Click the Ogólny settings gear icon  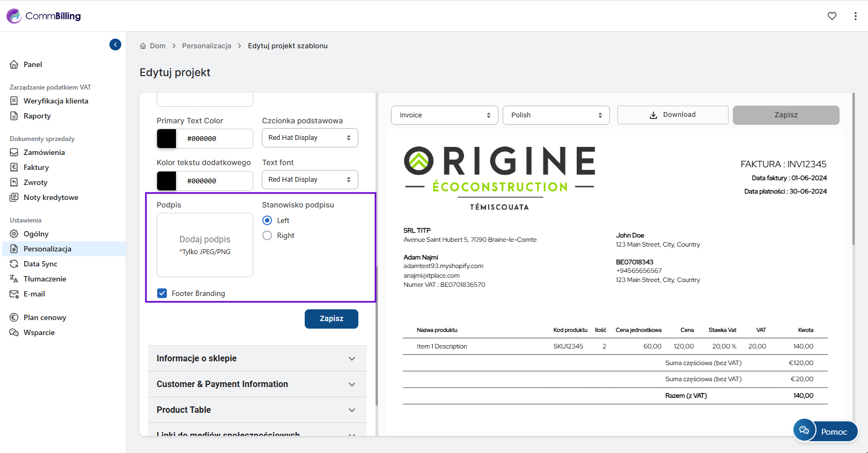(14, 234)
